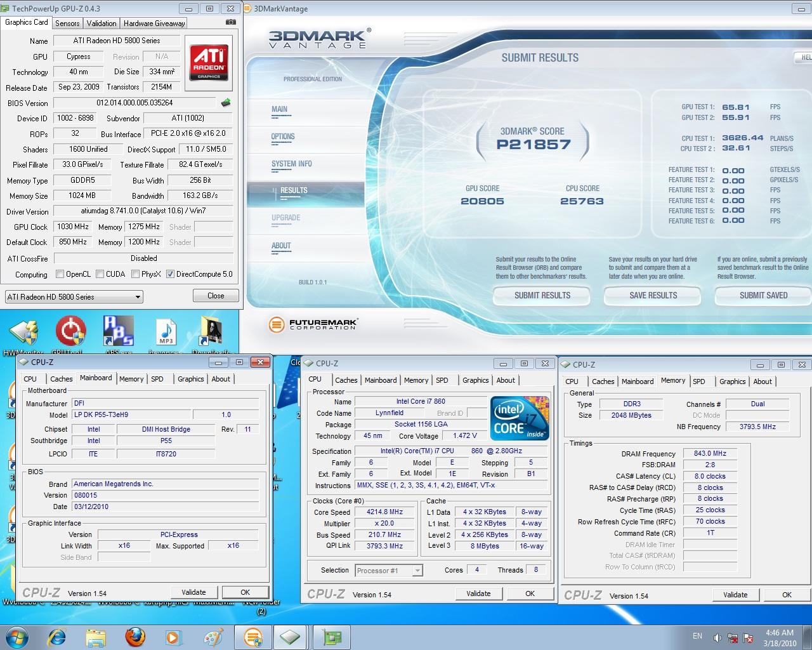Image resolution: width=812 pixels, height=650 pixels.
Task: Open the Processor #1 selection dropdown
Action: click(388, 570)
